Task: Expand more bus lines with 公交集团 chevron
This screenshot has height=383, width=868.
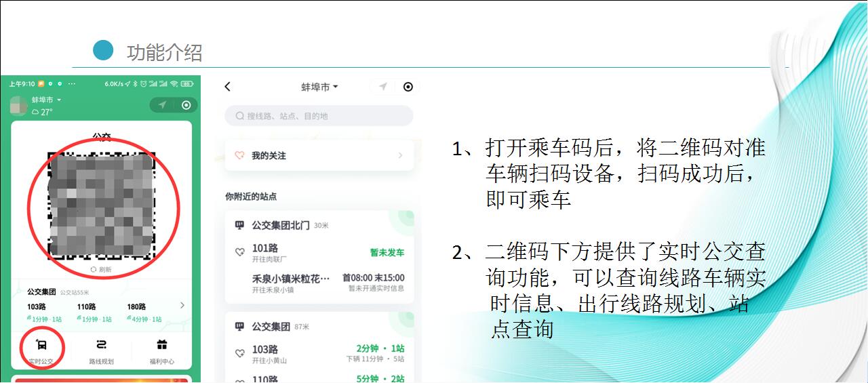Action: click(182, 306)
